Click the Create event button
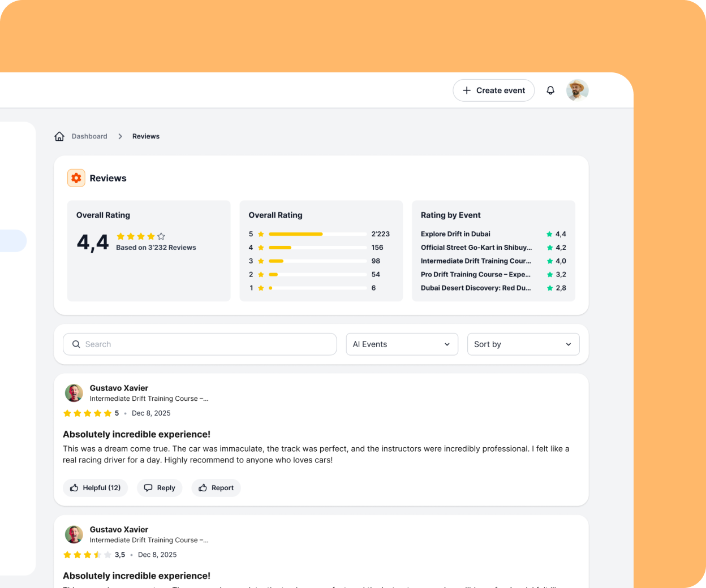The height and width of the screenshot is (588, 706). (x=493, y=90)
